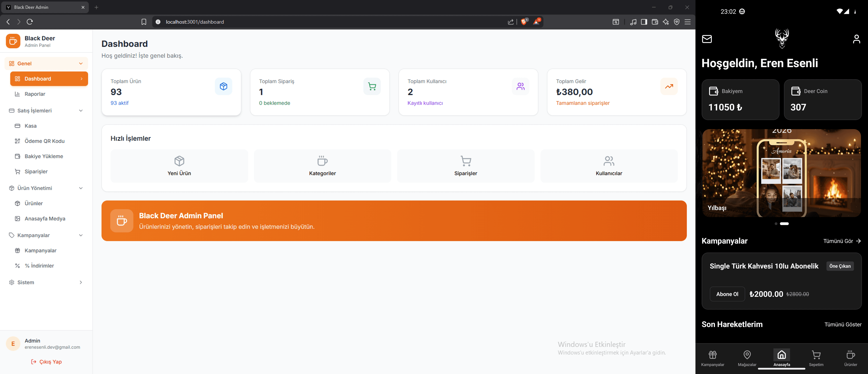Viewport: 868px width, 374px height.
Task: Click the Brave Shields lion icon
Action: point(524,22)
